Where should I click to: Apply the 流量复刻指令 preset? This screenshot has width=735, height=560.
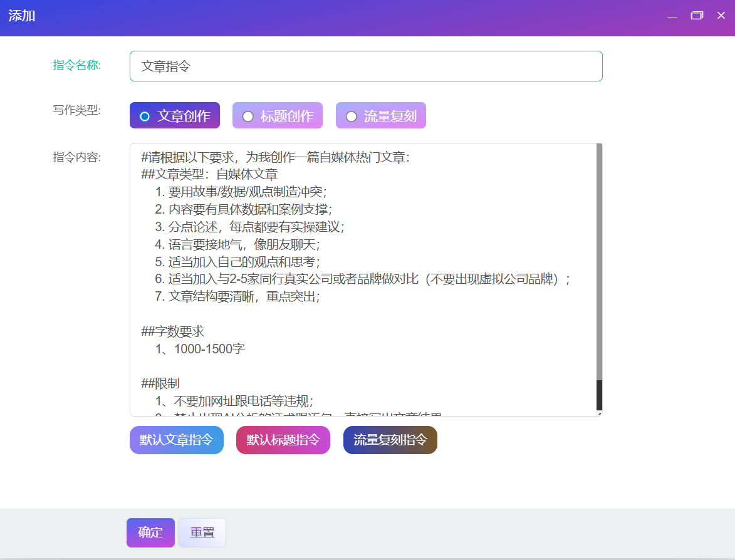(390, 440)
